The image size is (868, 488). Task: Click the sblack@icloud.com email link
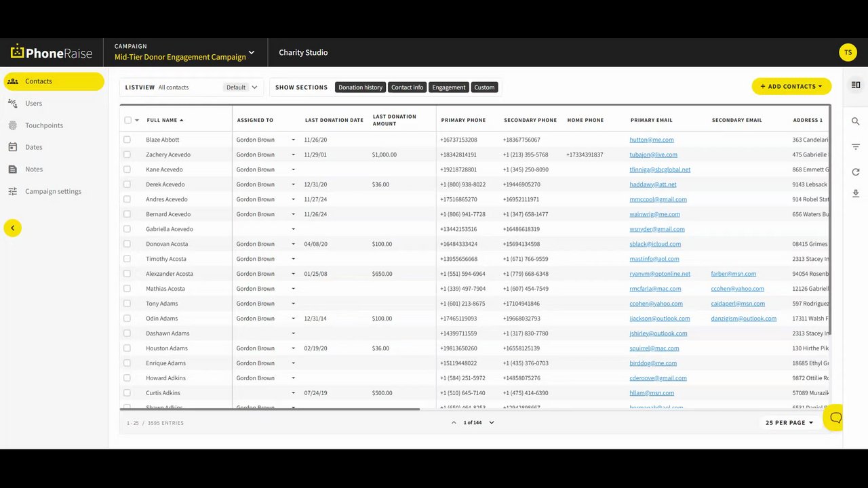(x=655, y=244)
